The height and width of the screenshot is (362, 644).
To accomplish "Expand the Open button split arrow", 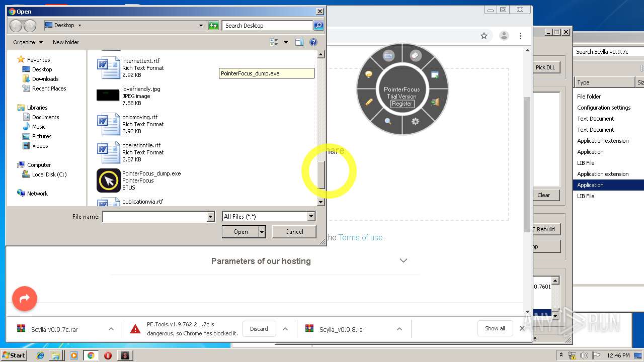I will [262, 232].
